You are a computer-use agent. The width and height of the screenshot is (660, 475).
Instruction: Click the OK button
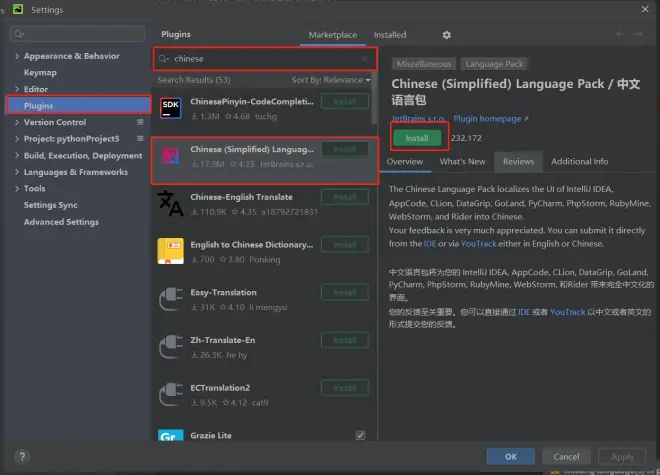(511, 456)
